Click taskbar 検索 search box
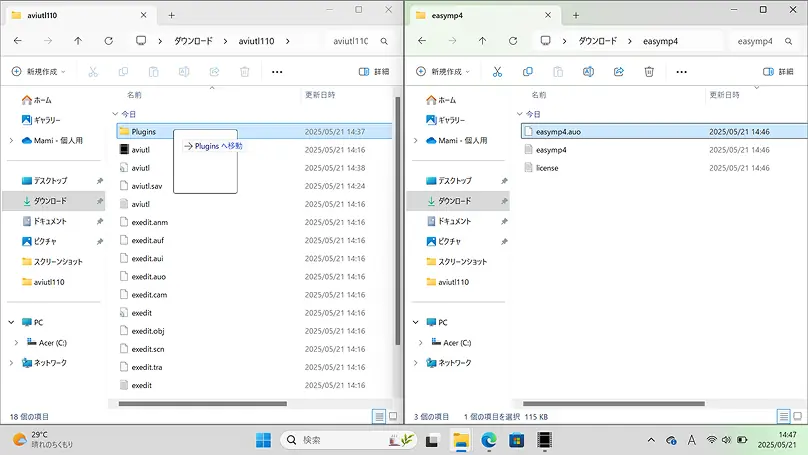This screenshot has height=455, width=808. click(x=349, y=440)
